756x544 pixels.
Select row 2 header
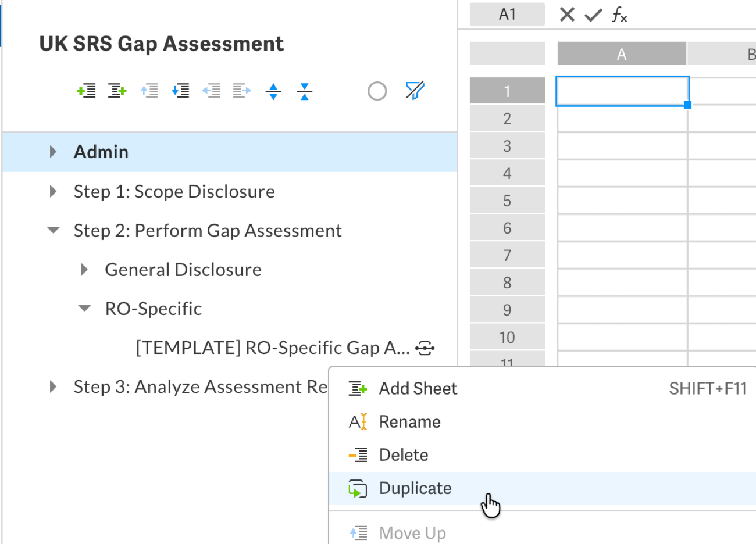click(x=507, y=119)
